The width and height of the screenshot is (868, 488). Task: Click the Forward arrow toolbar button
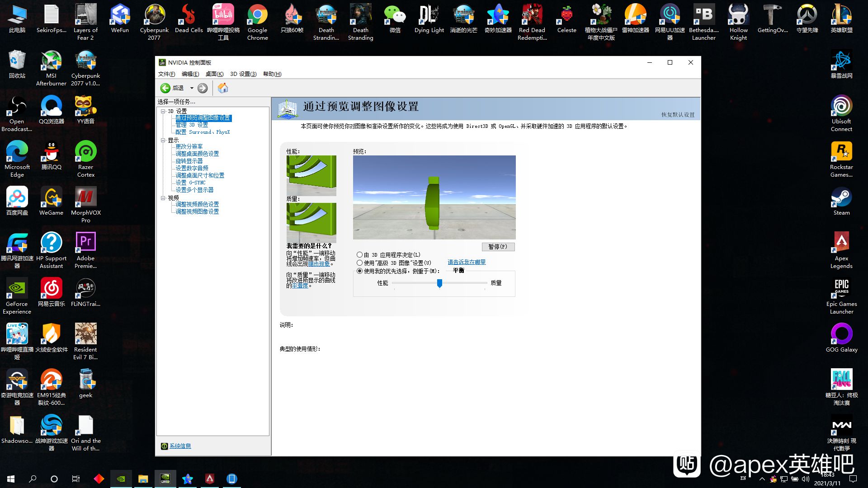click(x=203, y=88)
